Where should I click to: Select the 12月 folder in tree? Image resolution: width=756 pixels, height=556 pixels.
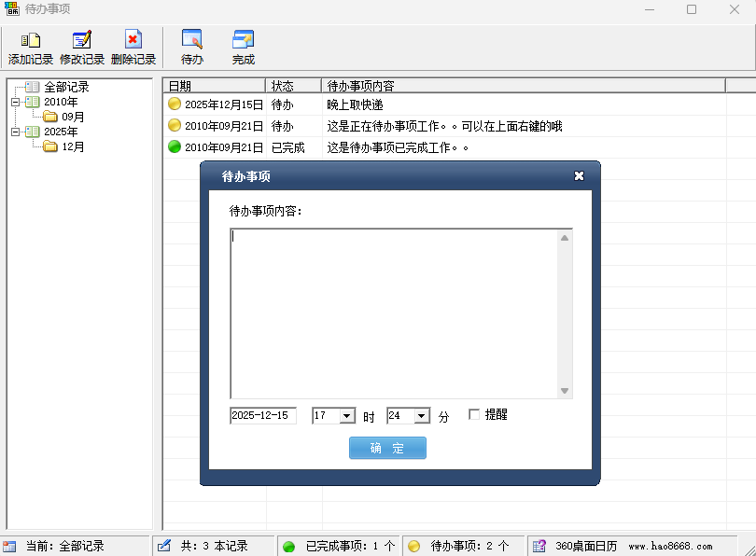coord(73,146)
